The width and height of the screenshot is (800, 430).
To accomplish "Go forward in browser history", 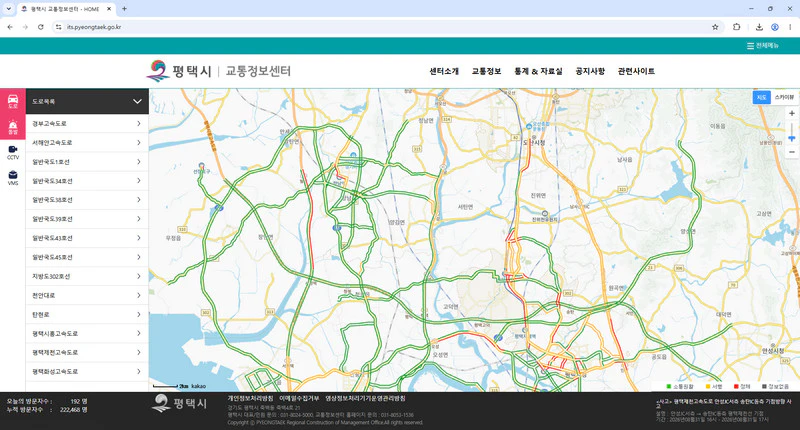I will (x=25, y=27).
